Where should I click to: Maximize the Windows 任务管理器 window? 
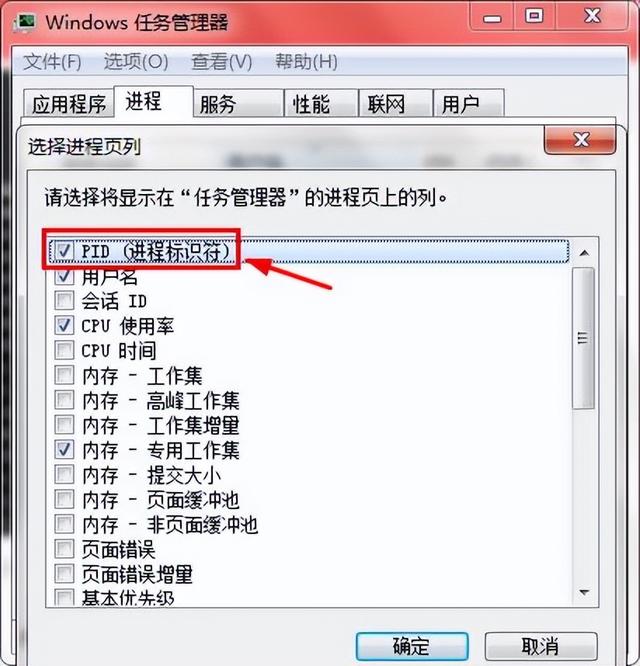point(534,17)
